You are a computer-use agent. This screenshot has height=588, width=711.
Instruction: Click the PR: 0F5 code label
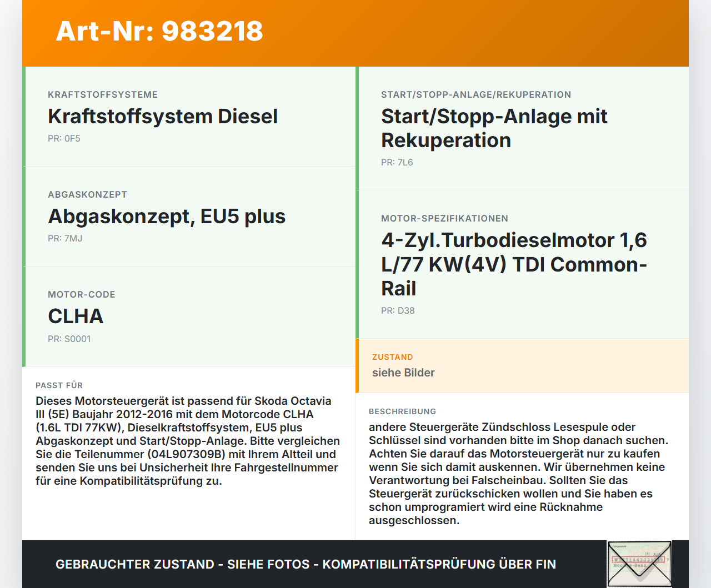[64, 138]
